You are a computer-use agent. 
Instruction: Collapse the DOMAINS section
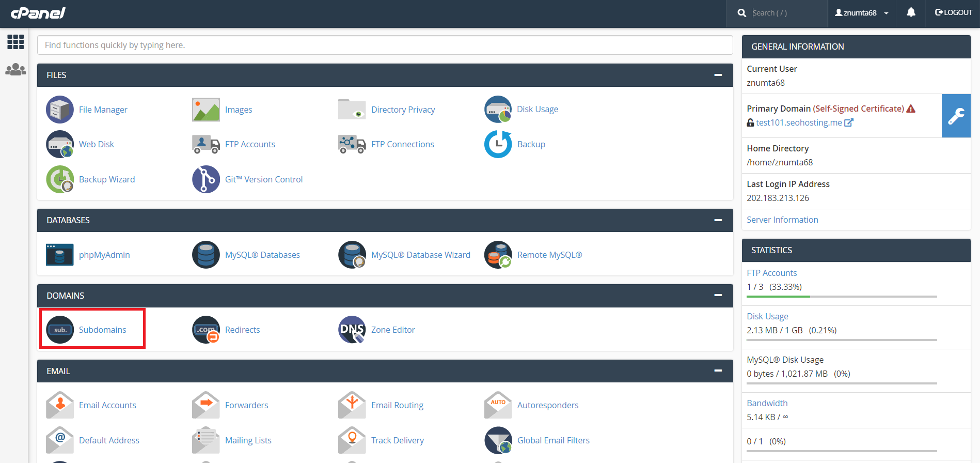tap(718, 295)
